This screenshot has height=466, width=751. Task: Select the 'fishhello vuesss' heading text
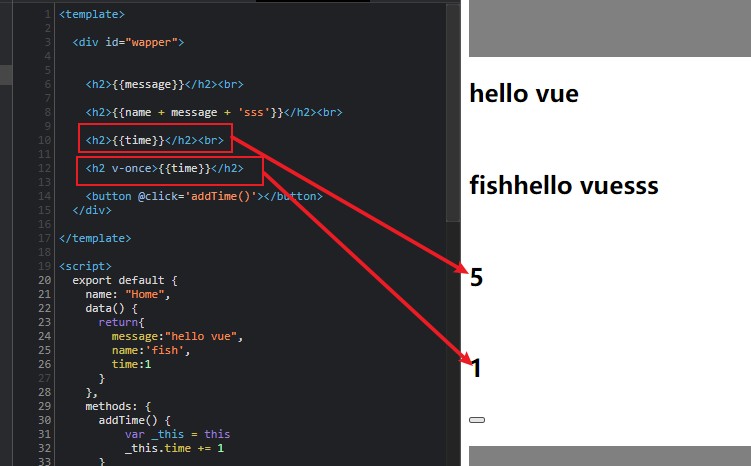(564, 185)
